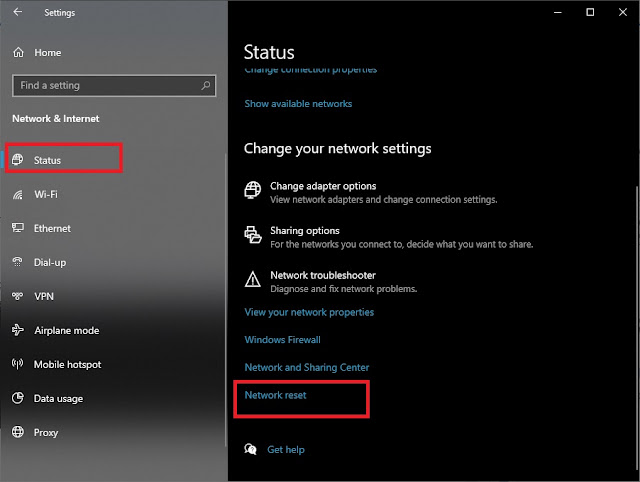The width and height of the screenshot is (640, 482).
Task: Open Windows Firewall link
Action: pyautogui.click(x=282, y=340)
